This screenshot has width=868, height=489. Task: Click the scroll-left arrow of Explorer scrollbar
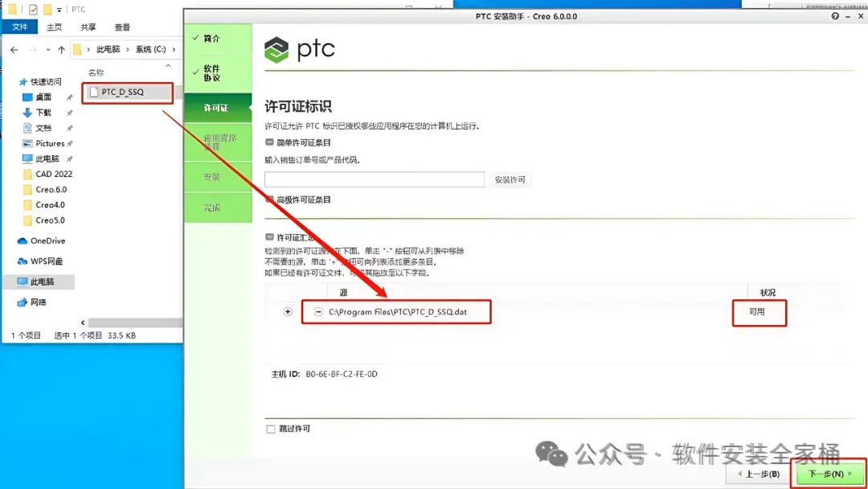tap(83, 323)
